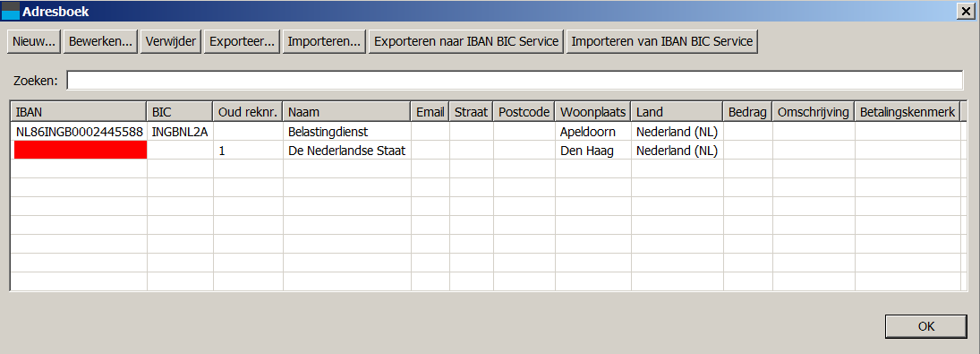Viewport: 980px width, 354px height.
Task: Click the Verwijder button
Action: coord(171,42)
